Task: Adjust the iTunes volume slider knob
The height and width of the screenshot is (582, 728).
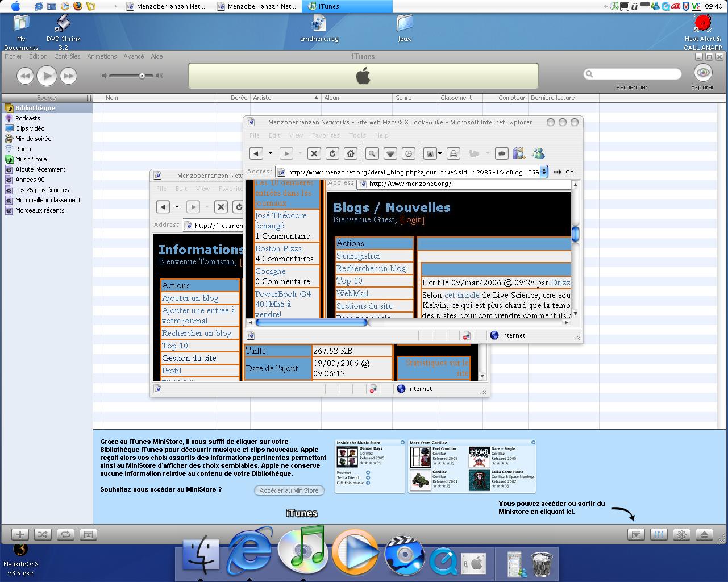Action: pyautogui.click(x=142, y=76)
